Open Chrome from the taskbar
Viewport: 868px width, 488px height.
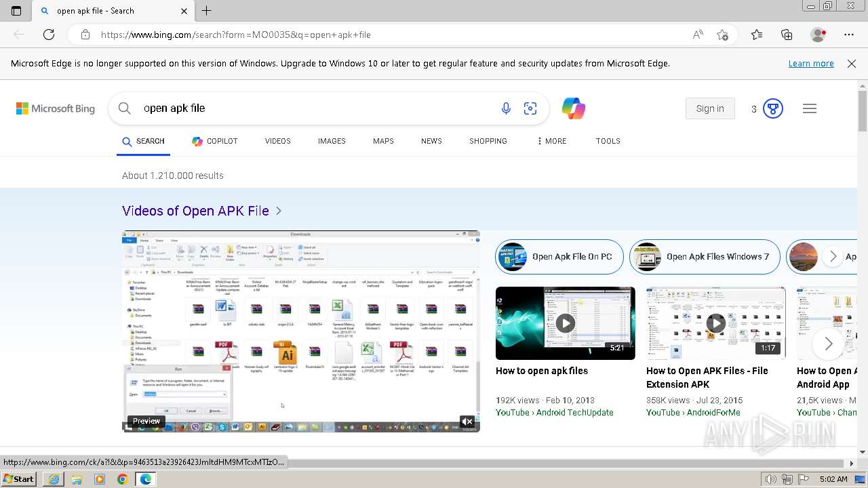click(123, 479)
